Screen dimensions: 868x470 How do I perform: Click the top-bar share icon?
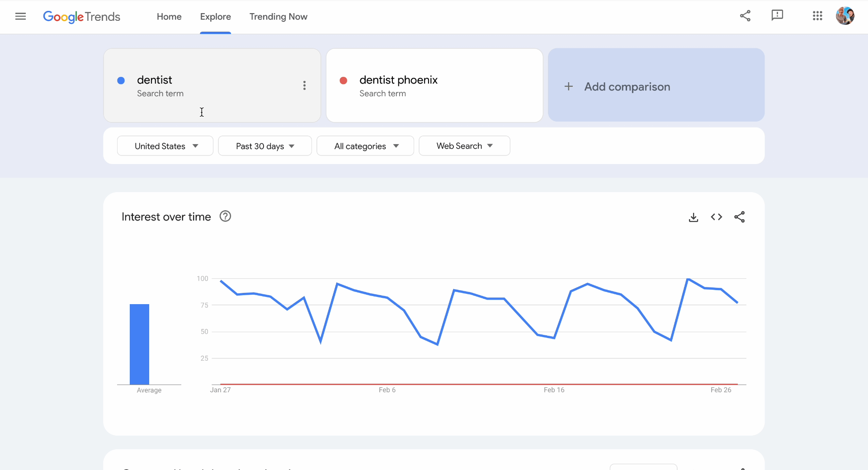745,16
